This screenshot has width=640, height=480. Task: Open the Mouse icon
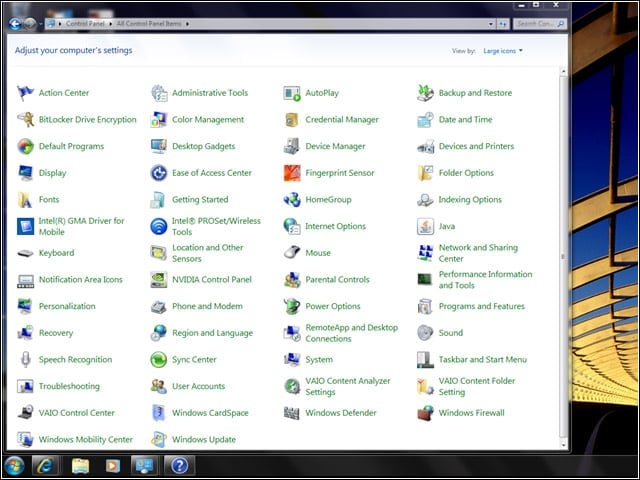click(x=292, y=253)
